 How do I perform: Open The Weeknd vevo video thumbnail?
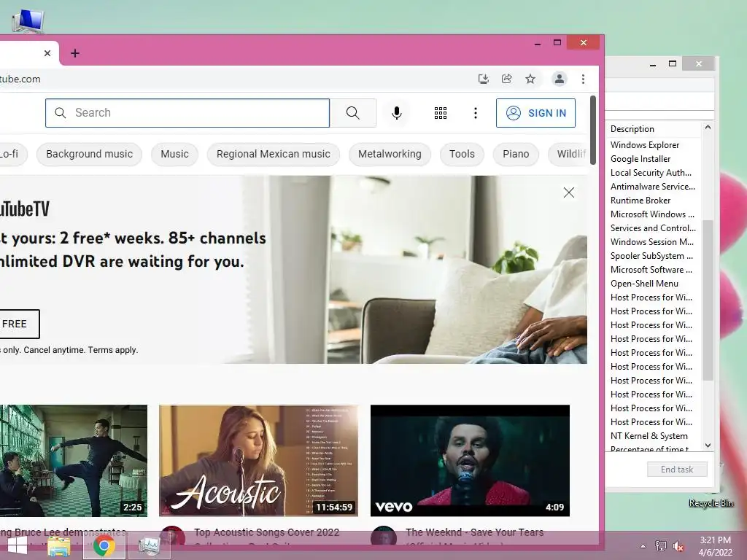[x=470, y=461]
